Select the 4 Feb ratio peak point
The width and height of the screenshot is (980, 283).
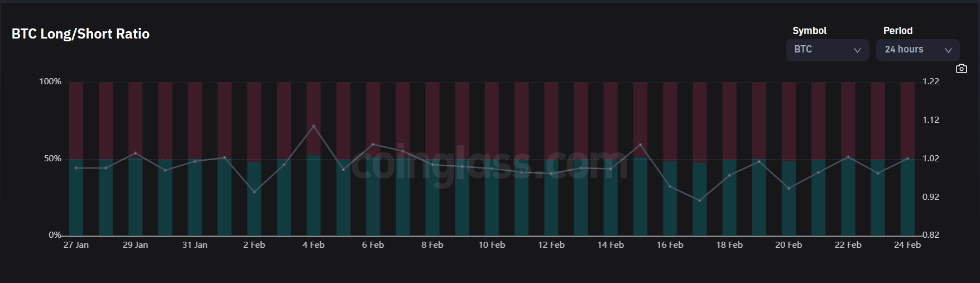(314, 126)
